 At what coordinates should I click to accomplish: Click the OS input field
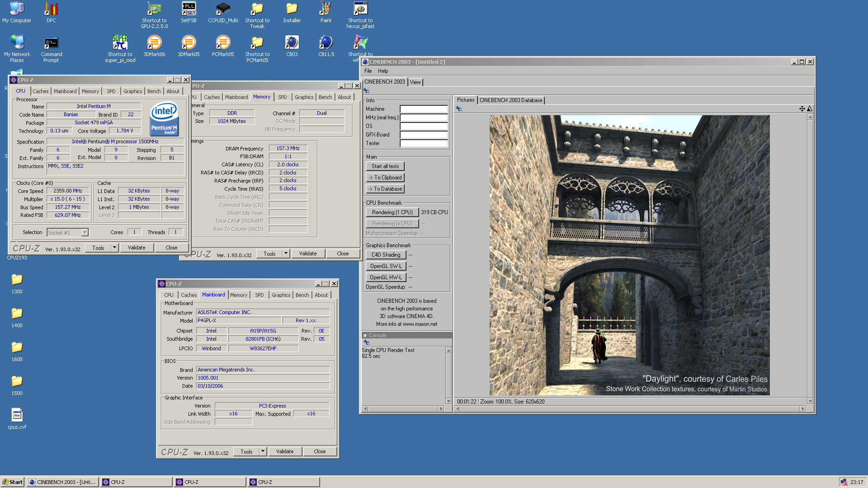point(424,126)
